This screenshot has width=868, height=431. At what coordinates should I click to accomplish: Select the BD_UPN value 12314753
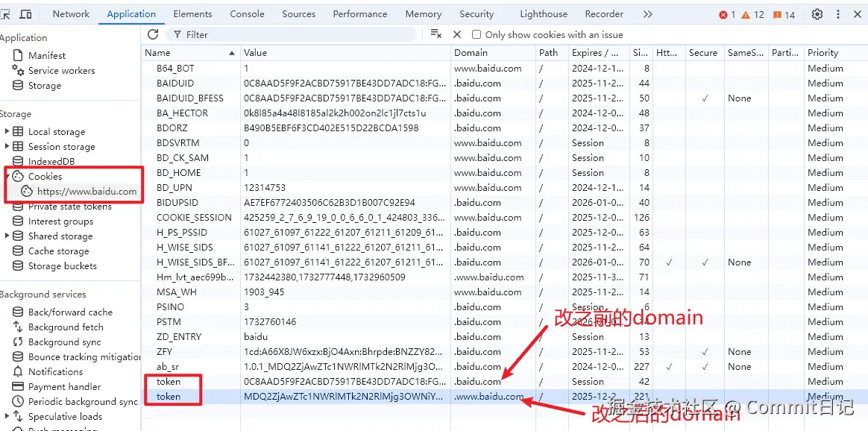click(265, 188)
